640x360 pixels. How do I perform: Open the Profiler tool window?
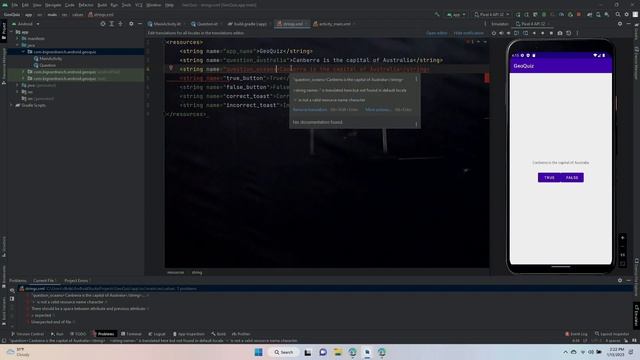tap(241, 334)
